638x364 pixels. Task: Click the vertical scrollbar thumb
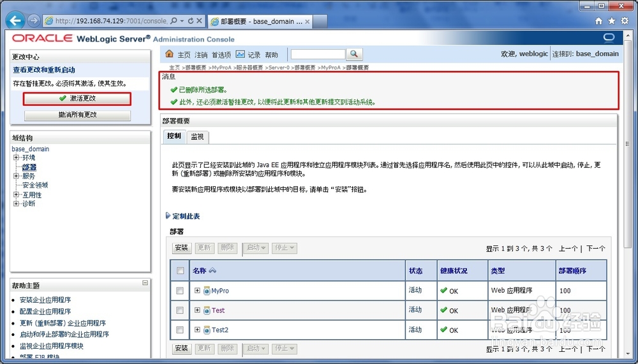tap(627, 144)
